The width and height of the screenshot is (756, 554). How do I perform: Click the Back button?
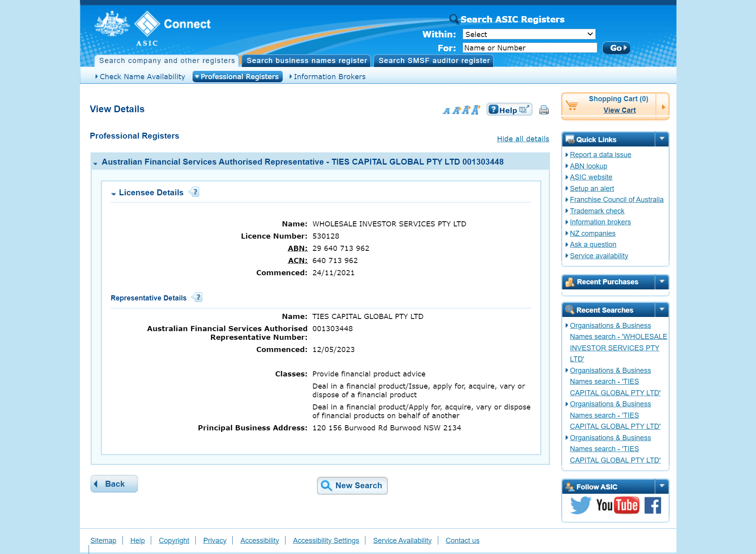point(114,484)
